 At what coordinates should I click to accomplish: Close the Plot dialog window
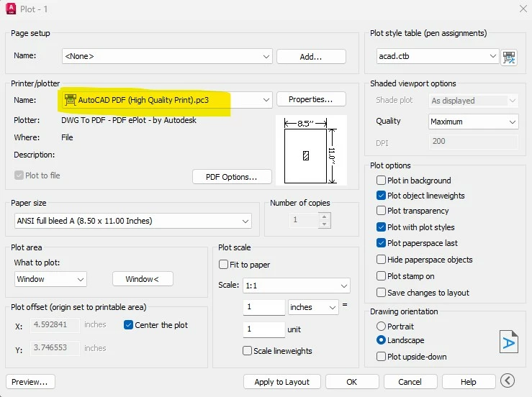point(523,9)
